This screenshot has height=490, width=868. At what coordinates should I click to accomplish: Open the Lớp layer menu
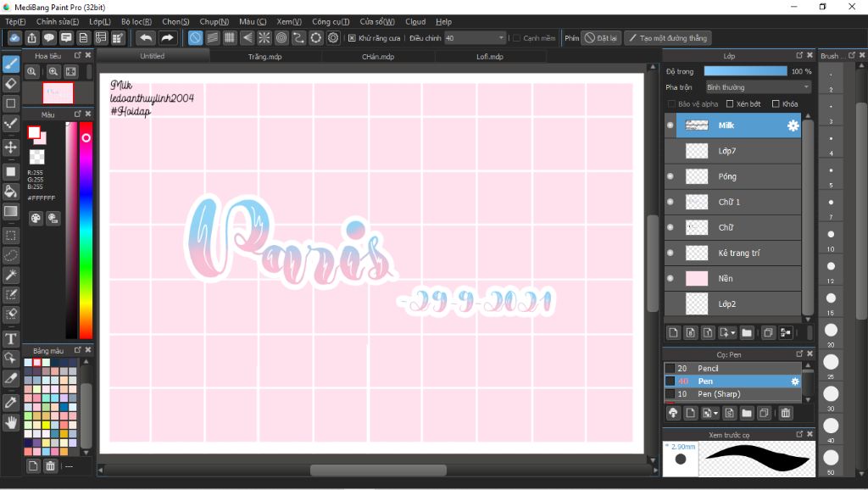click(100, 21)
